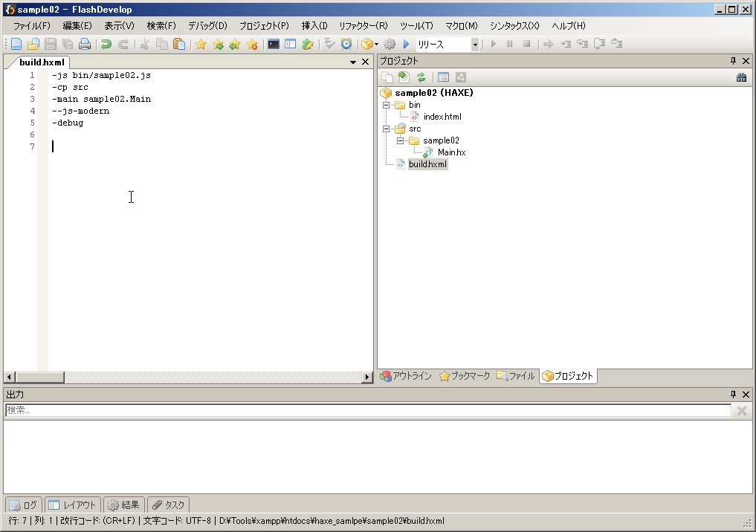
Task: Open the プロジェクト(P) menu
Action: pos(264,26)
